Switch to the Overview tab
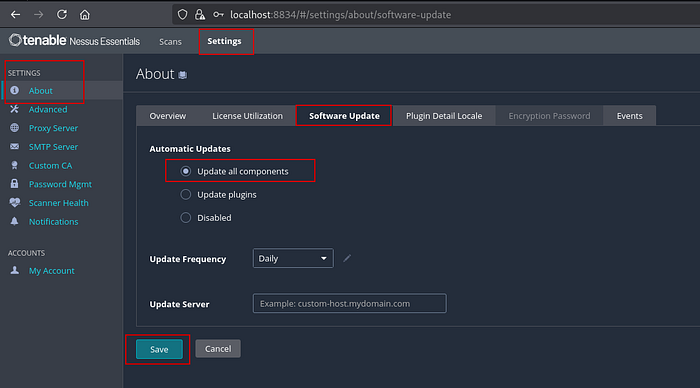This screenshot has height=388, width=700. 167,116
